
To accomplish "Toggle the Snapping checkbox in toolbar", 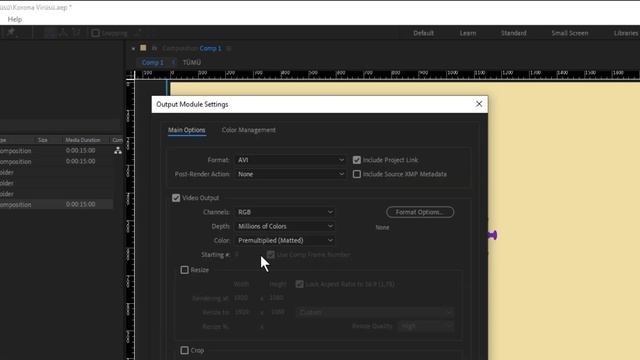I will pos(96,33).
